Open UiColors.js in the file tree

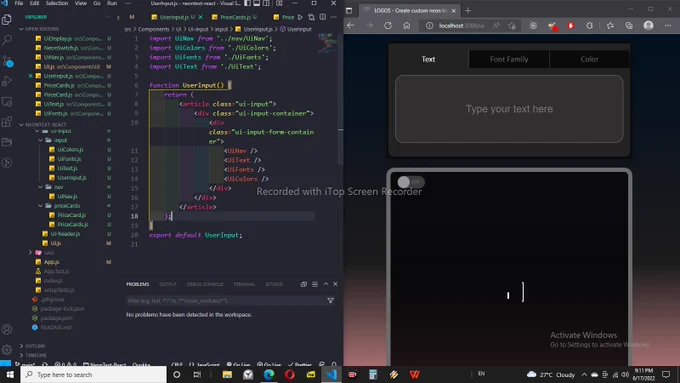(70, 150)
